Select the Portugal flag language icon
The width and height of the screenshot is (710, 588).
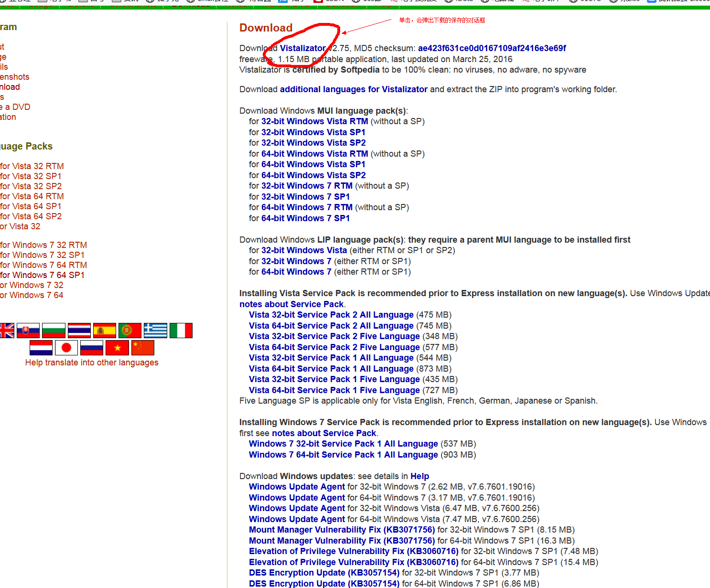(x=130, y=331)
